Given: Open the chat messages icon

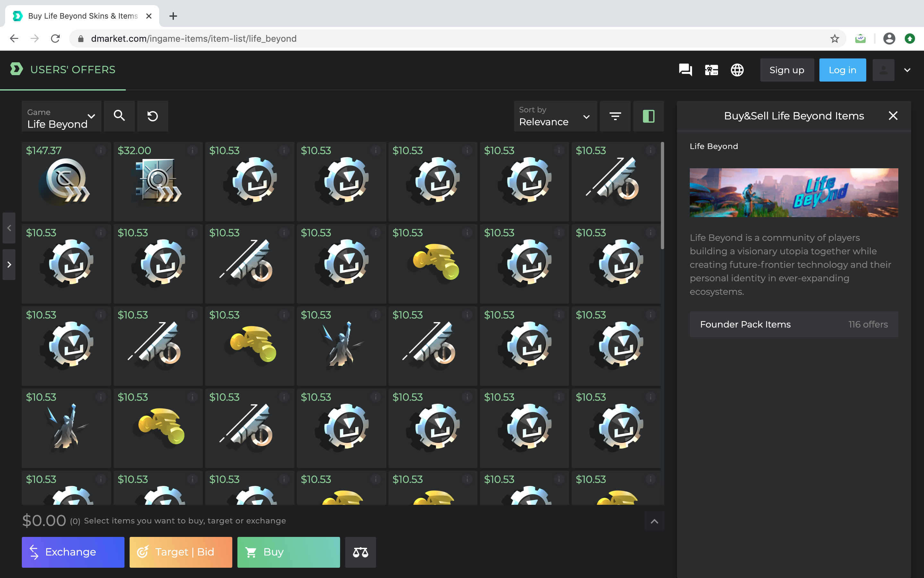Looking at the screenshot, I should (685, 70).
